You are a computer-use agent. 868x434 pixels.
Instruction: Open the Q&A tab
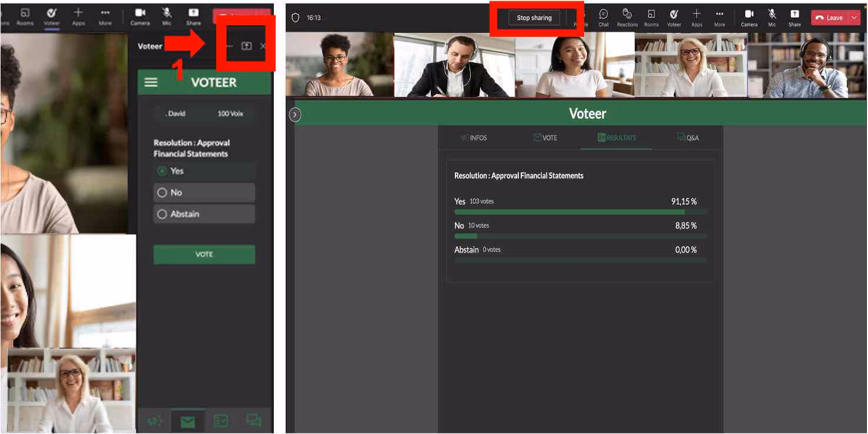[689, 137]
